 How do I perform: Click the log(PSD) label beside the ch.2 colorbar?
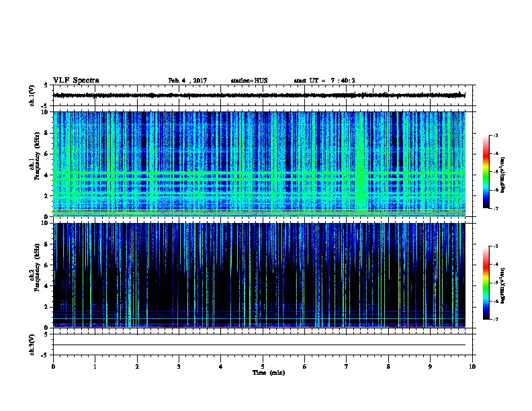coord(502,286)
